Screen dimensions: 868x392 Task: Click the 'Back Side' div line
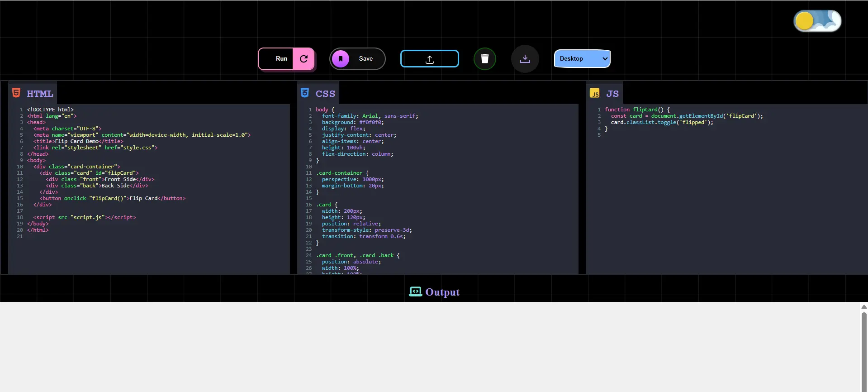point(97,186)
